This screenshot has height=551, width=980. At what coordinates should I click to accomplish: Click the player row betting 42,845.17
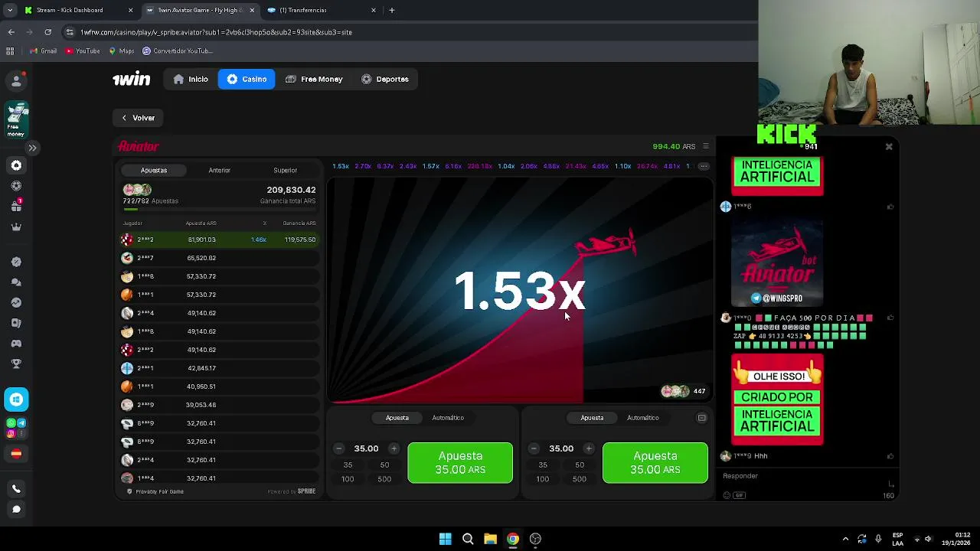(x=219, y=368)
